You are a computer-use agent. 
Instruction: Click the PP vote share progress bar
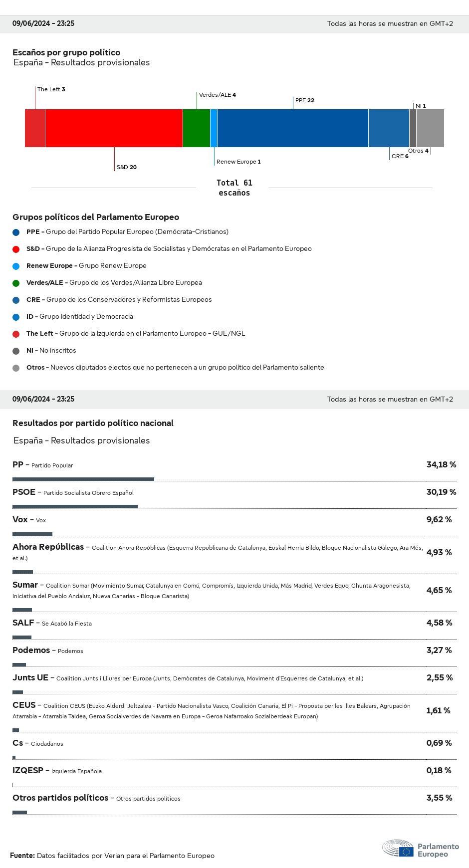tap(83, 479)
